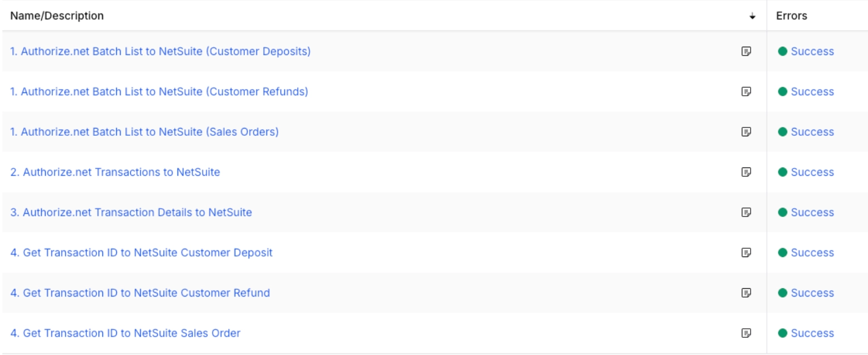Open Get Transaction ID to Sales Order flow
This screenshot has height=355, width=868.
click(x=125, y=333)
